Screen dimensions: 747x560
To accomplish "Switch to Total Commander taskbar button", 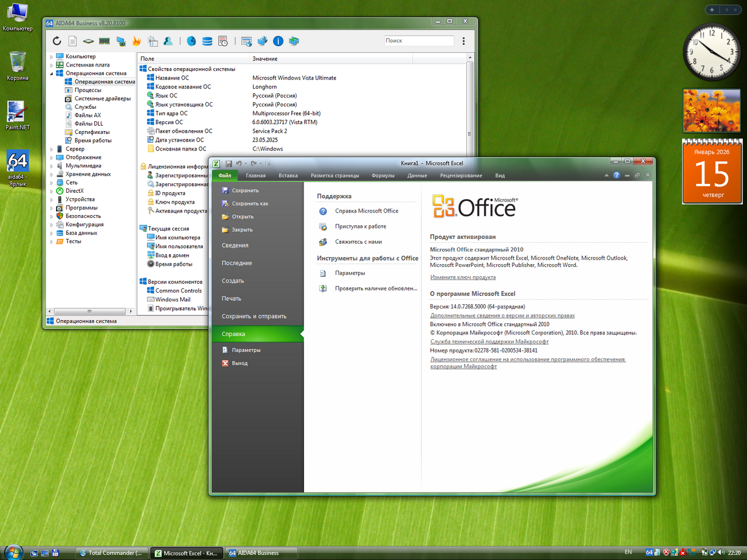I will tap(112, 553).
